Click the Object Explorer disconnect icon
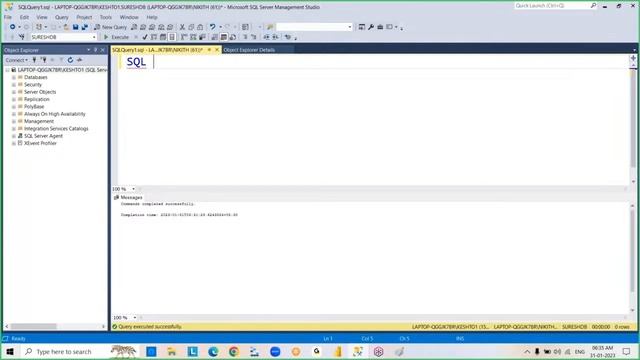640x360 pixels. 44,60
